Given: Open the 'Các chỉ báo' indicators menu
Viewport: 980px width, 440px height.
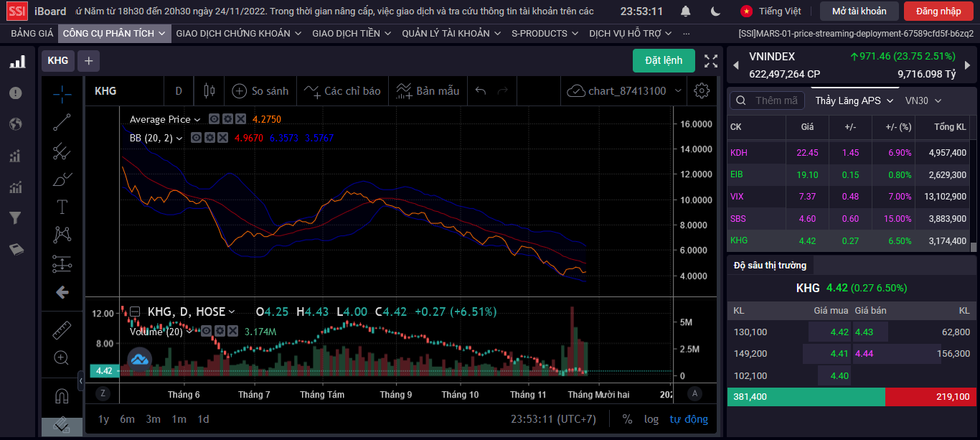Looking at the screenshot, I should tap(342, 91).
